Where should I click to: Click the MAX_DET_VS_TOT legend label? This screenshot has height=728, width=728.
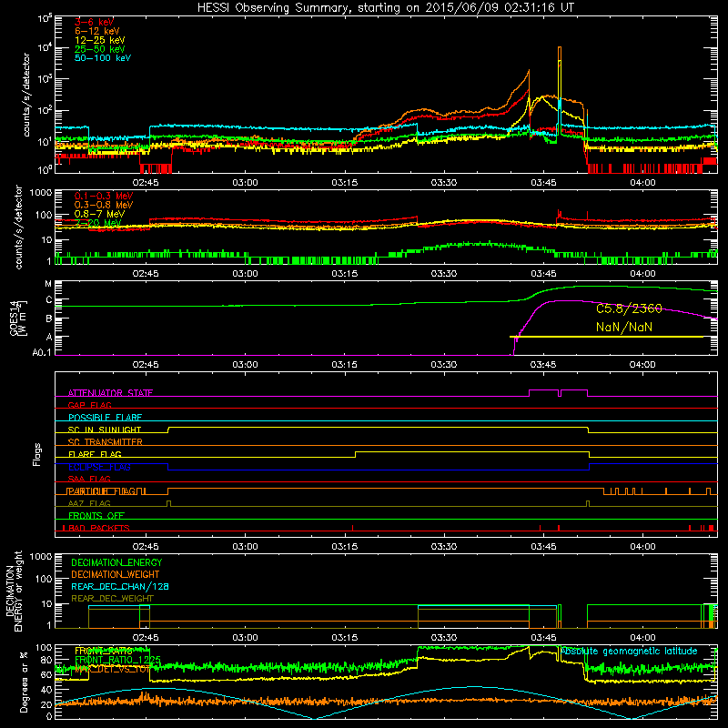click(112, 669)
